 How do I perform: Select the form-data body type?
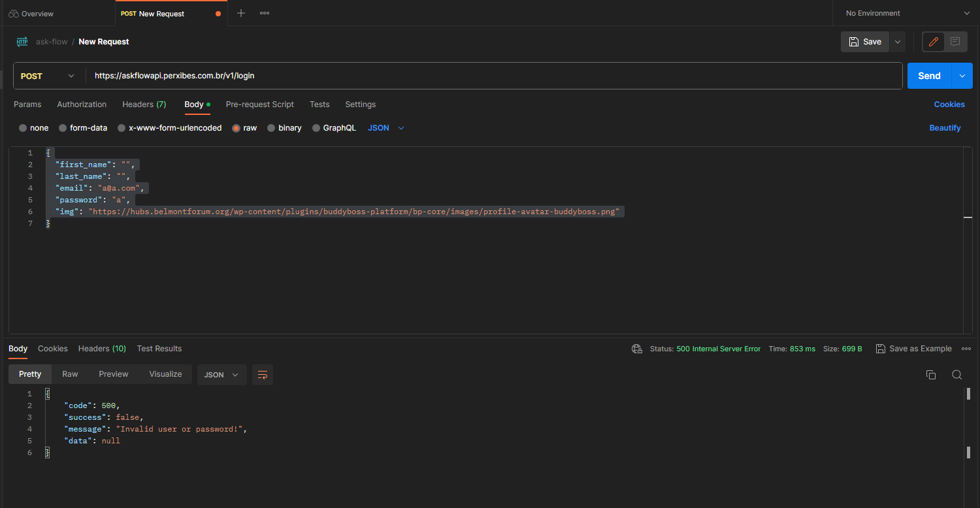click(83, 127)
